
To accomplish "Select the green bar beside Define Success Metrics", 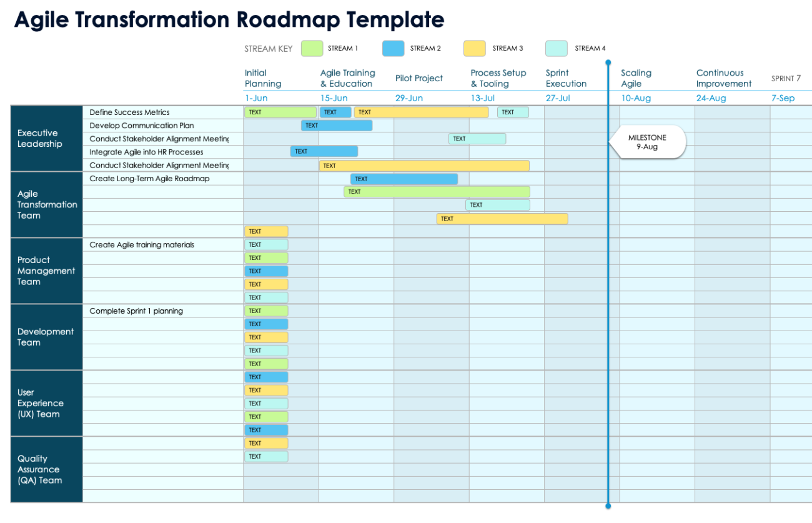I will coord(280,112).
